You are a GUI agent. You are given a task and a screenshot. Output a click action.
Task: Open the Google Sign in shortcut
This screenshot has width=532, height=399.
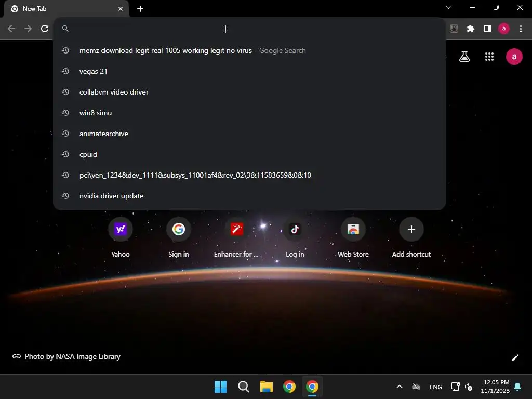point(179,237)
